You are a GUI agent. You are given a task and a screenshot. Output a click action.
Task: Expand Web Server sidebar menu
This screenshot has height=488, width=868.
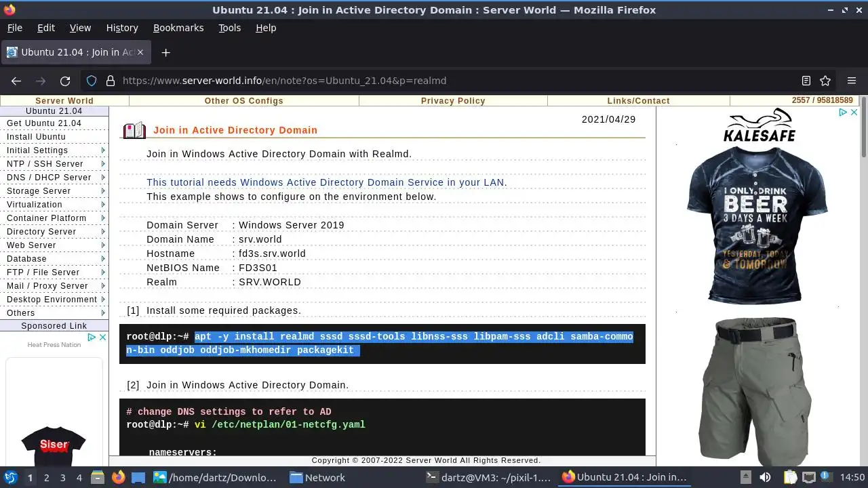coord(54,245)
